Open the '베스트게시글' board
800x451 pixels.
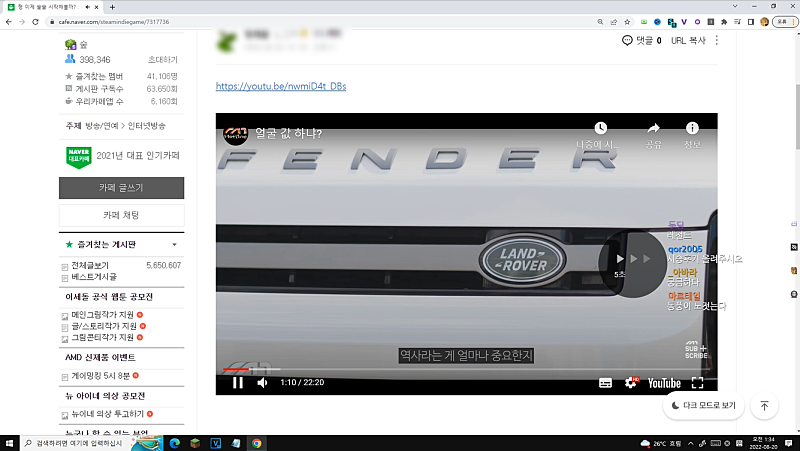click(x=94, y=277)
